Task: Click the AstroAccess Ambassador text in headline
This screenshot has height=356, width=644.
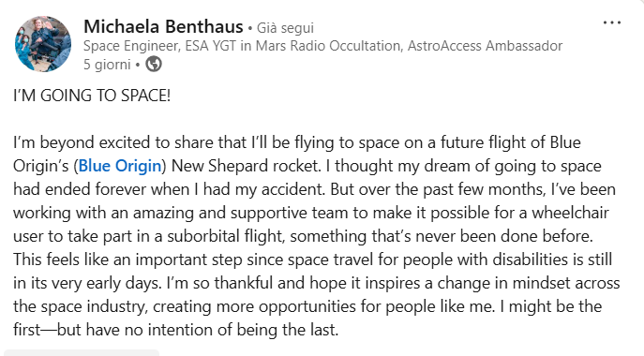Action: (485, 46)
